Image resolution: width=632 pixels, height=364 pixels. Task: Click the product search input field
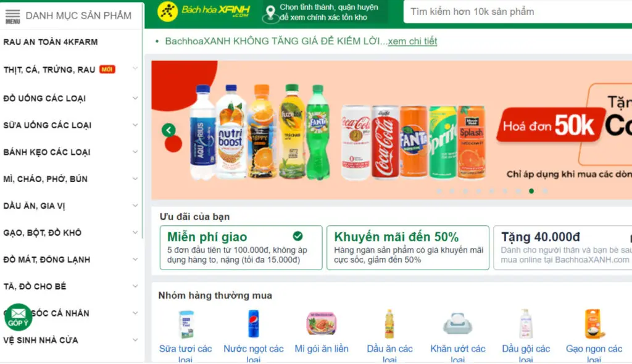(518, 12)
